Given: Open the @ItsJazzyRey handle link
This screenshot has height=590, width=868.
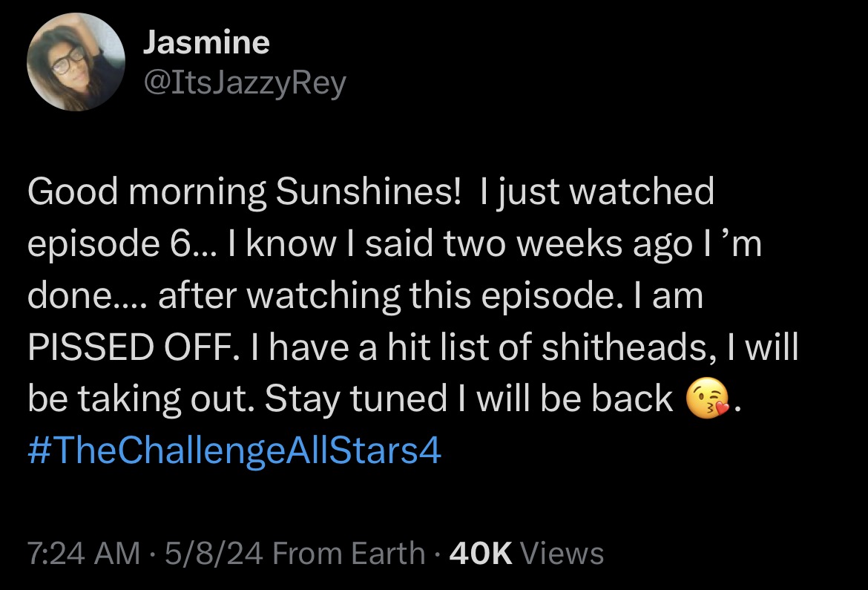Looking at the screenshot, I should (245, 83).
